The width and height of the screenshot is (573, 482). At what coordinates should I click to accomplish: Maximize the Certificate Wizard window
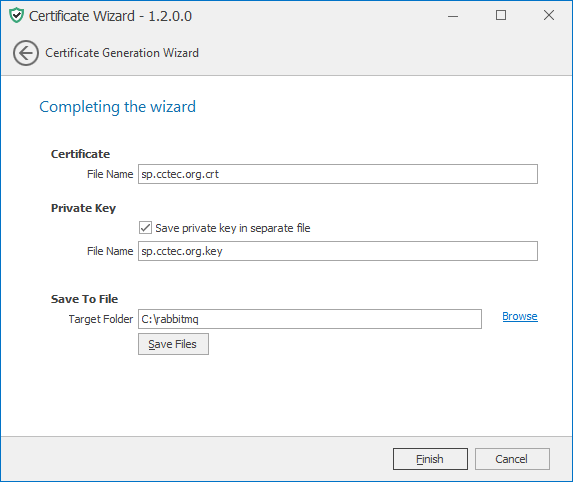(501, 15)
